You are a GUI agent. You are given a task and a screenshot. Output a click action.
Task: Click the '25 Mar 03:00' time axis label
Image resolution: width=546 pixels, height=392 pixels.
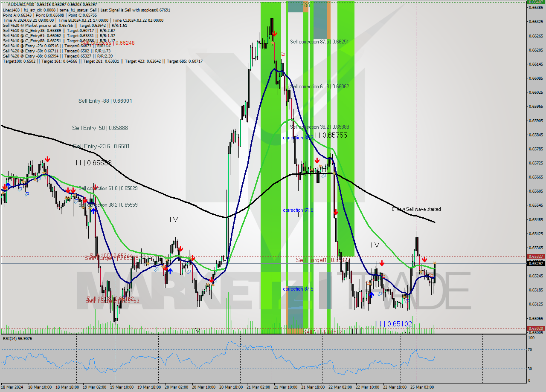pyautogui.click(x=421, y=387)
